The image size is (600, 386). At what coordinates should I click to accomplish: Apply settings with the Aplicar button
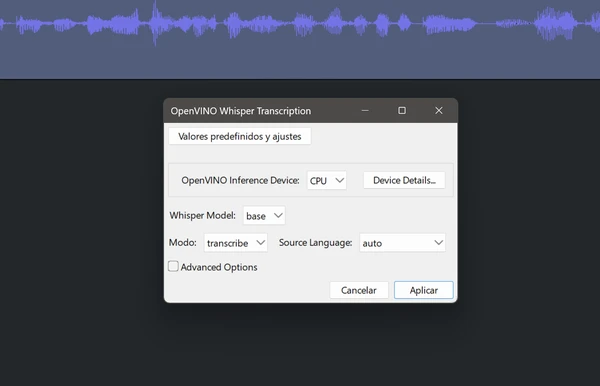click(424, 290)
